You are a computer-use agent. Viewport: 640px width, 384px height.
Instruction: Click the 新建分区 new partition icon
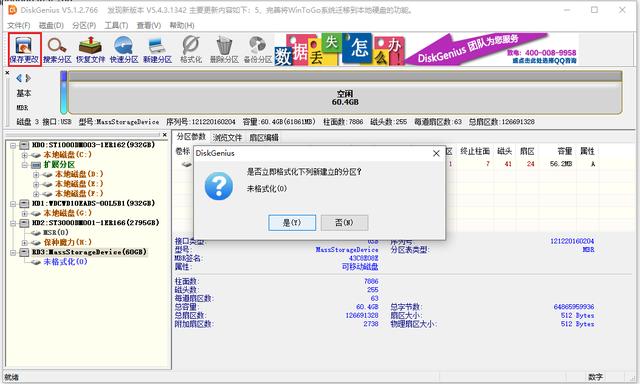[x=157, y=49]
